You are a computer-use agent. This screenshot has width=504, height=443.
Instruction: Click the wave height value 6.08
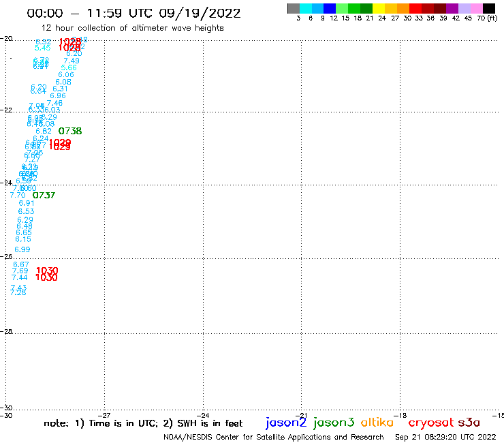coord(63,82)
